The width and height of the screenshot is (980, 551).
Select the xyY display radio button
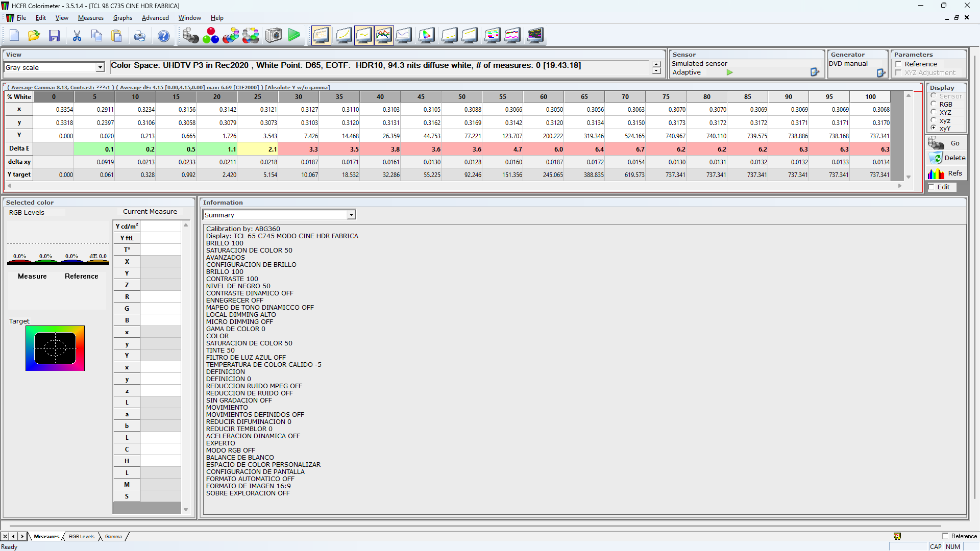(x=934, y=128)
